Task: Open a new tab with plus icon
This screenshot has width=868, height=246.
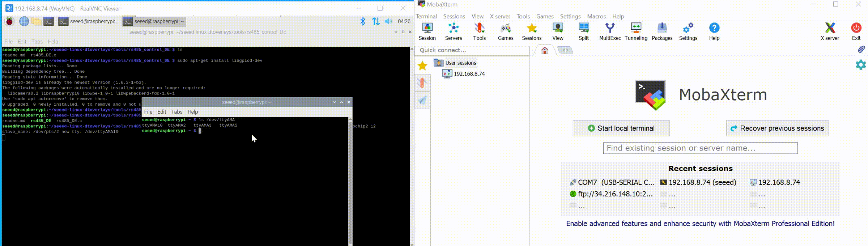Action: pyautogui.click(x=565, y=50)
